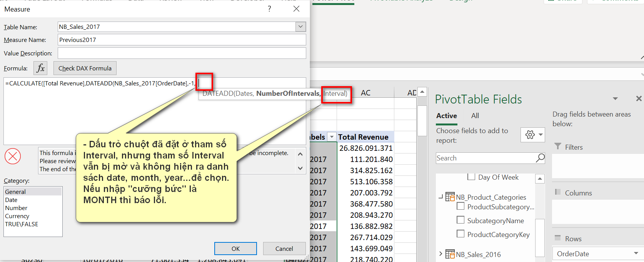Select the Active fields tab

tap(446, 116)
